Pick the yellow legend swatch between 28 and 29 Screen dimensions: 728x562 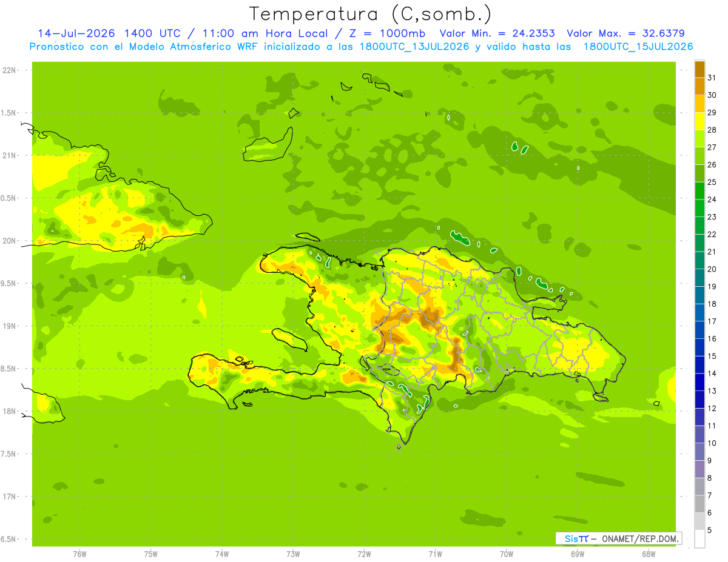[x=699, y=121]
